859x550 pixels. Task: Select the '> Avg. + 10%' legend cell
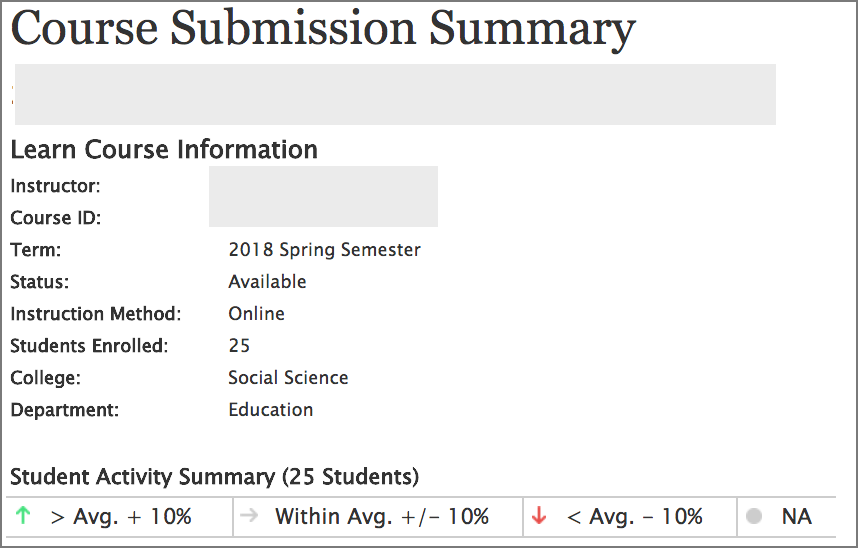(x=120, y=517)
